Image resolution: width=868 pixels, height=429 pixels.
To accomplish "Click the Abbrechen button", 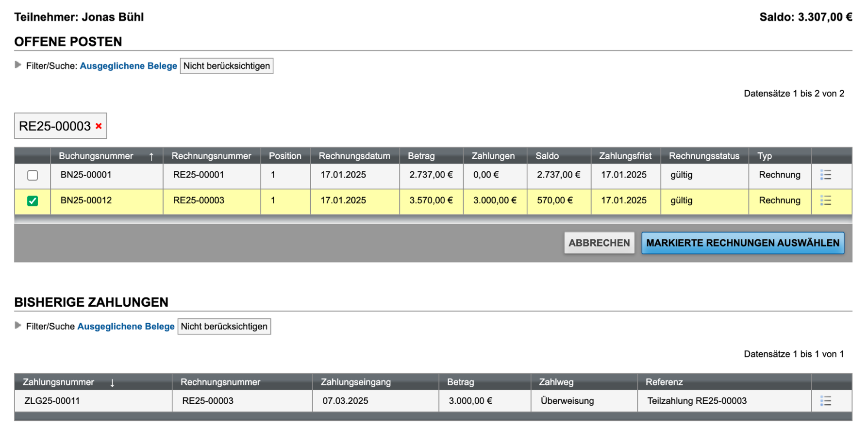I will click(x=599, y=243).
